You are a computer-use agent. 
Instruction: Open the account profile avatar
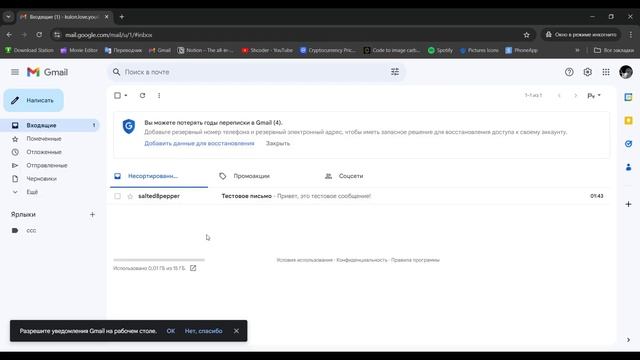tap(626, 72)
